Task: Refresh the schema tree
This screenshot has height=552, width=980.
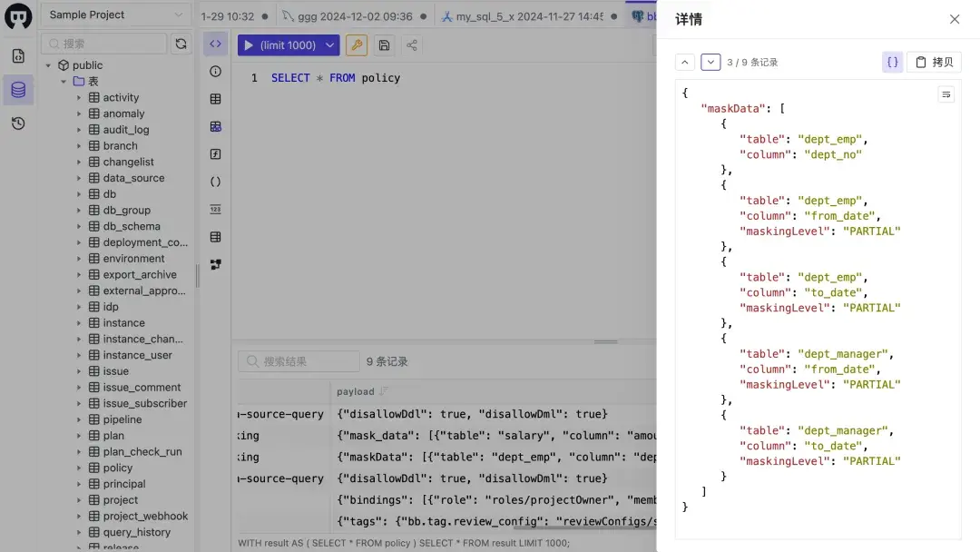Action: click(x=181, y=44)
